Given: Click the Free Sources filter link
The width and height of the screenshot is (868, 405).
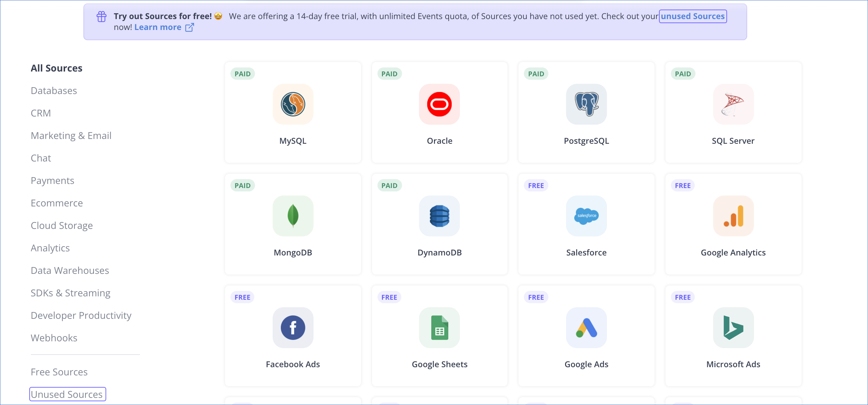Looking at the screenshot, I should click(x=60, y=372).
